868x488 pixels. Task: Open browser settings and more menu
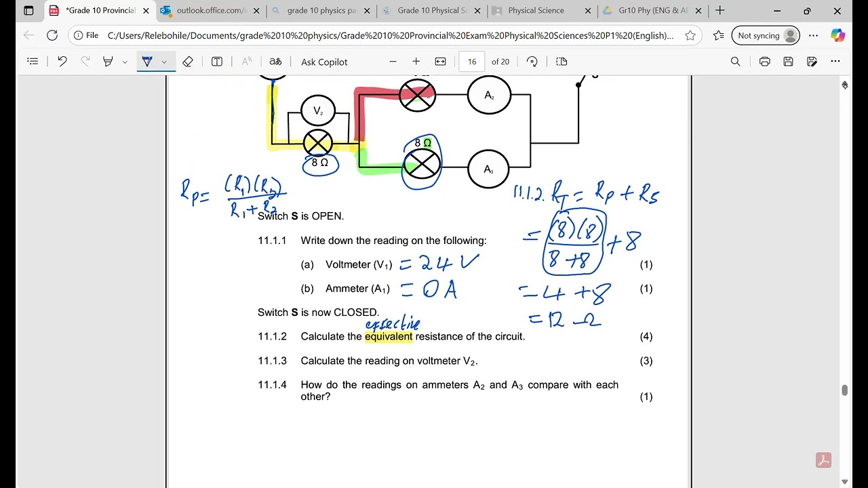coord(814,35)
